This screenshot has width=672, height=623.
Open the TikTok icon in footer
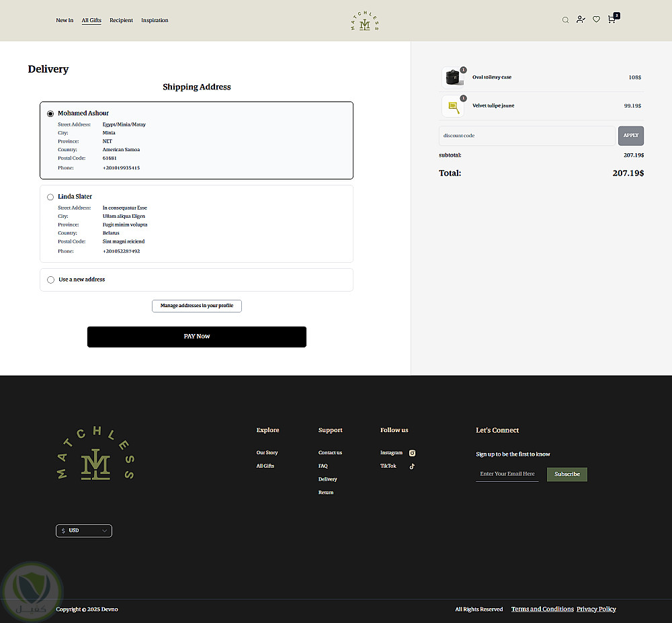tap(412, 466)
